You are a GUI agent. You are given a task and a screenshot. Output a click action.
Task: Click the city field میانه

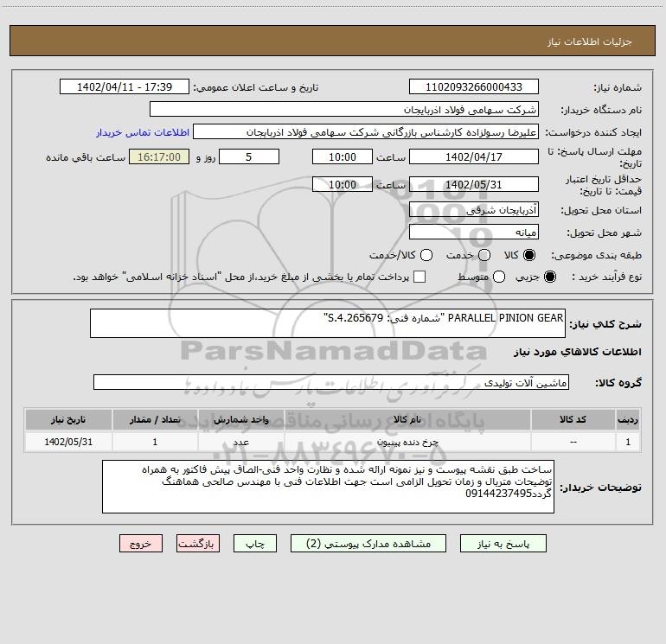(x=474, y=233)
